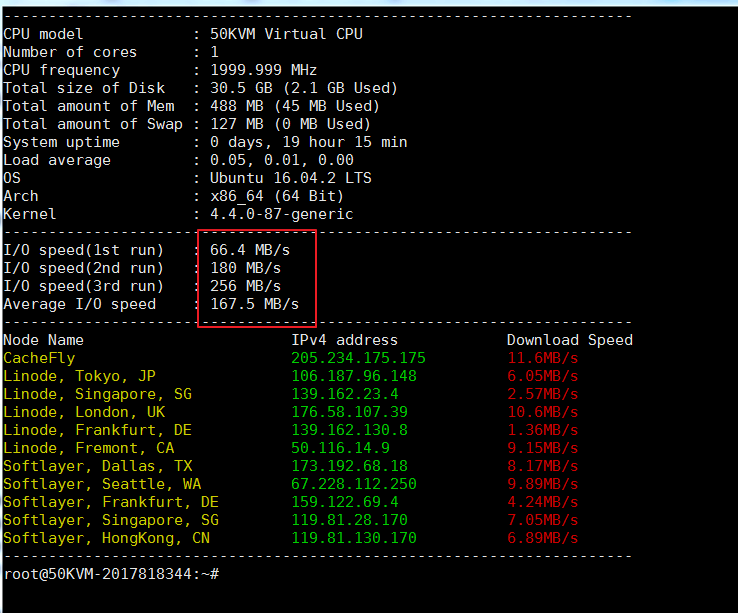The image size is (738, 613).
Task: Select the OS value Ubuntu 16.04.2 LTS
Action: click(290, 178)
